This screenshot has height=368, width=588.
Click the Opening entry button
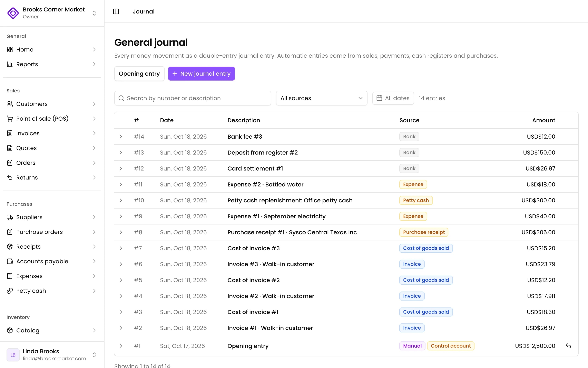point(139,74)
